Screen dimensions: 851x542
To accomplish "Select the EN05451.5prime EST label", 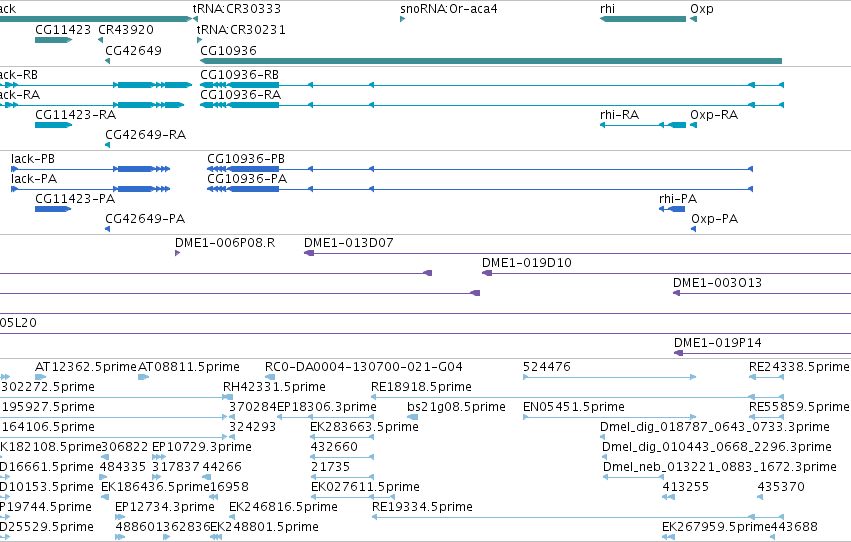I will pos(574,407).
